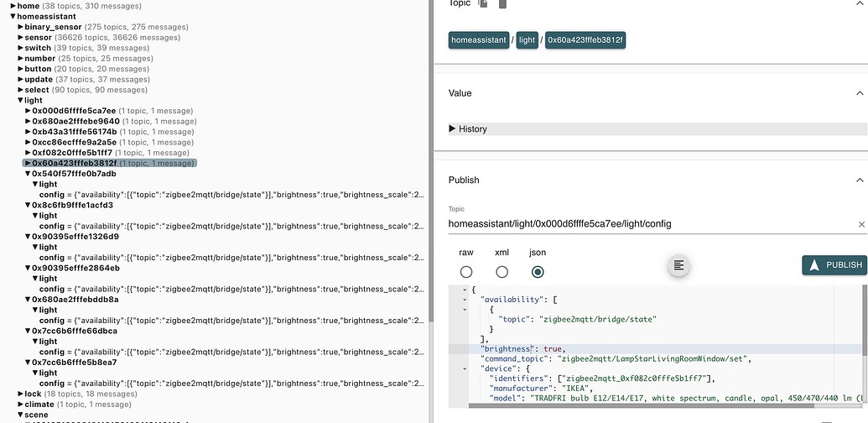The width and height of the screenshot is (868, 423).
Task: Delete the topic using the trash icon
Action: 502,3
